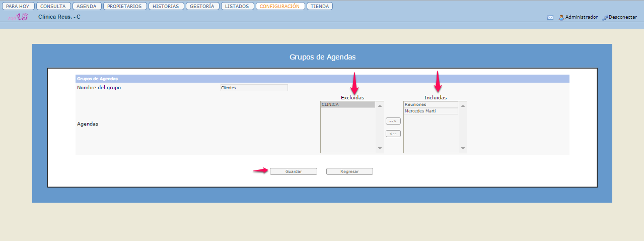644x241 pixels.
Task: Select CLINICA in the Excluidas list
Action: (x=347, y=105)
